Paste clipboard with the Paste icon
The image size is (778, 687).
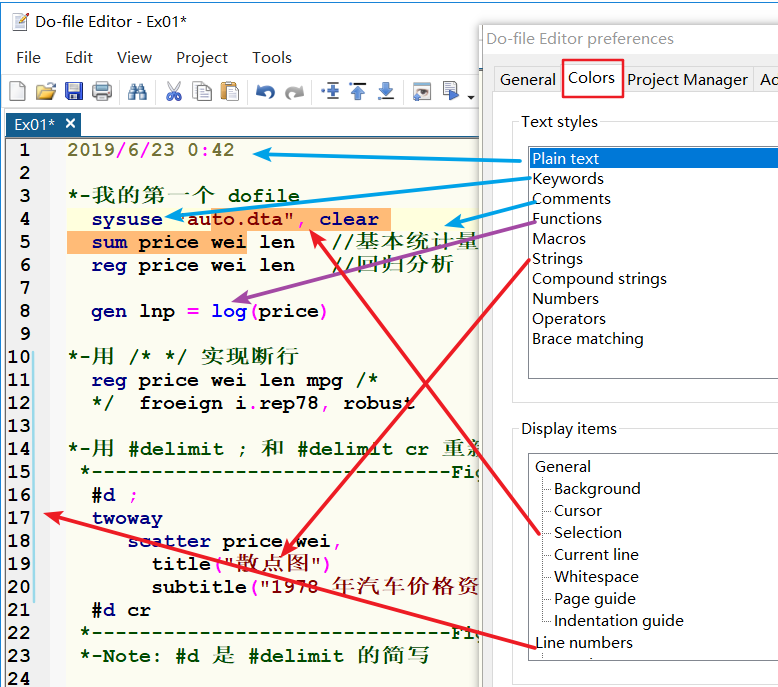pos(229,91)
